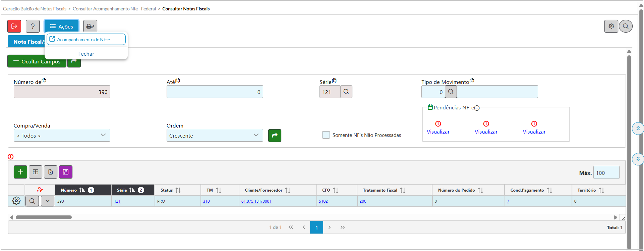Open the Compra/Venda dropdown
This screenshot has width=644, height=251.
tap(62, 136)
